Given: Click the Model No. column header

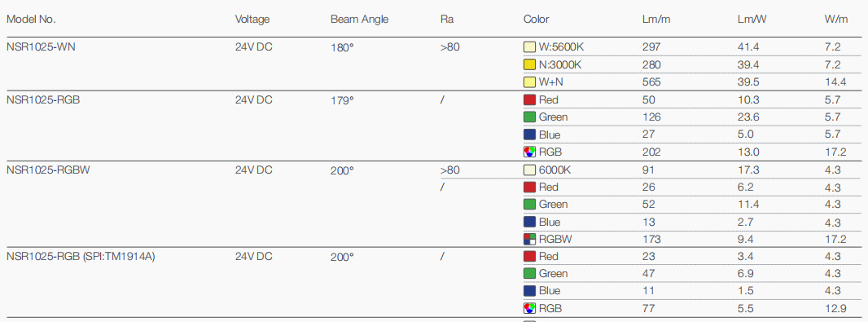Looking at the screenshot, I should (x=32, y=20).
